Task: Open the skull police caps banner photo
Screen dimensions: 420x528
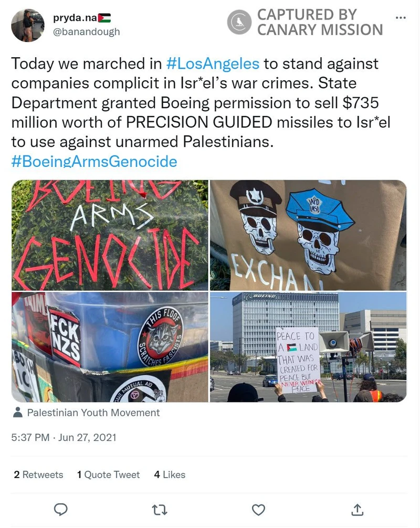Action: tap(308, 235)
